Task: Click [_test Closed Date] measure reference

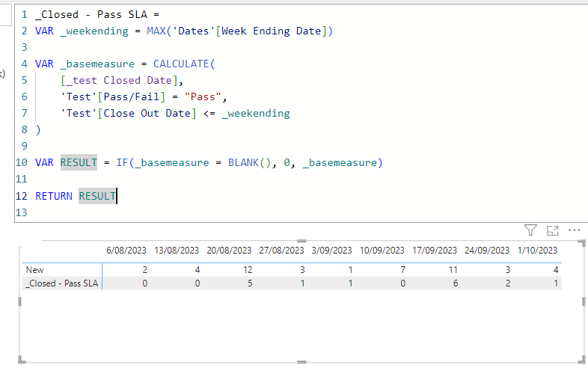Action: pos(119,81)
